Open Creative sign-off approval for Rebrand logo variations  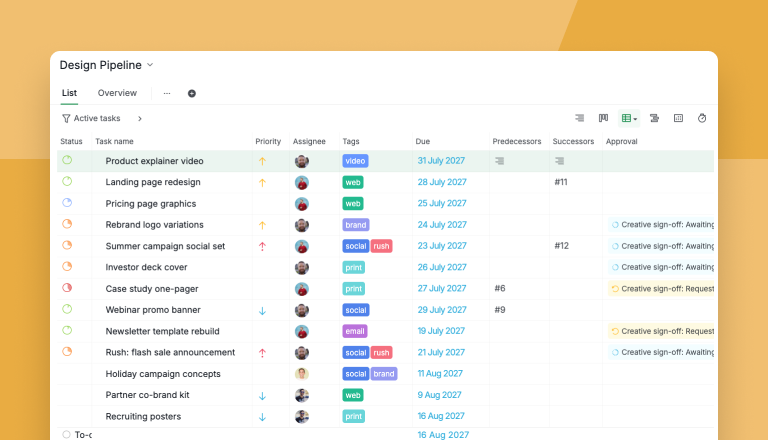[x=661, y=224]
